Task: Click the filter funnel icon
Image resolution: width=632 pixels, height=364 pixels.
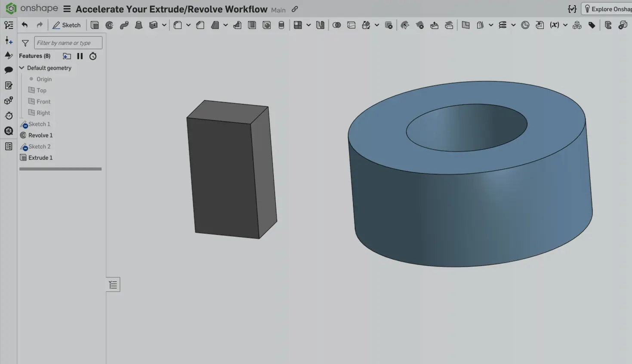Action: (x=25, y=43)
